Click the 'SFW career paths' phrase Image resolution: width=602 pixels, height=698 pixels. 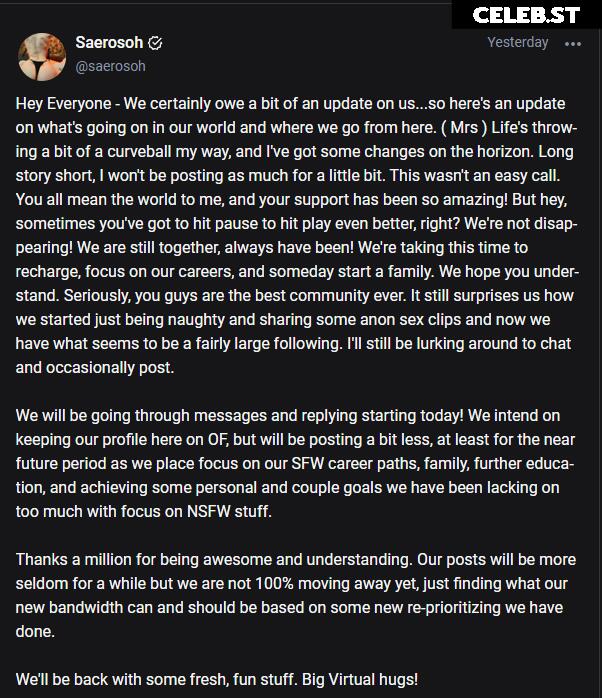[354, 464]
